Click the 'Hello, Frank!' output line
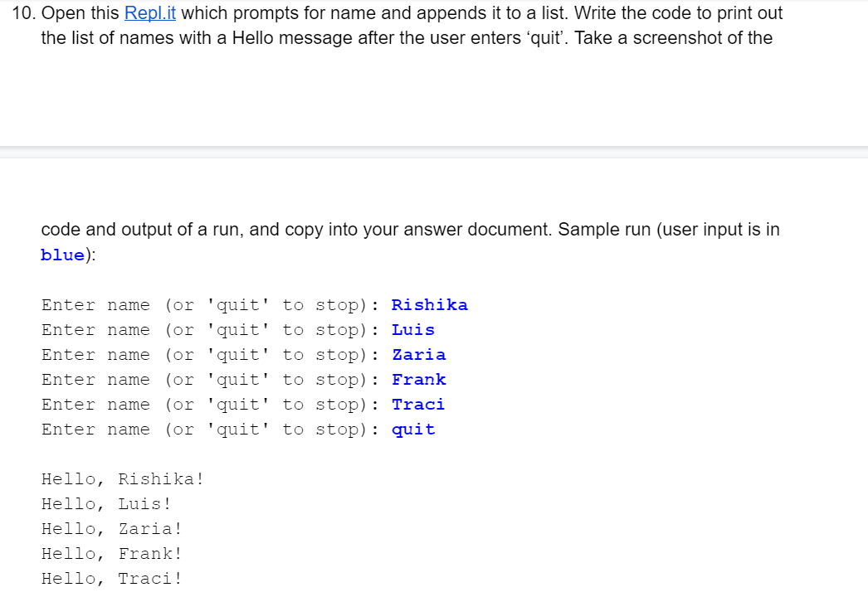This screenshot has height=602, width=868. click(x=112, y=554)
